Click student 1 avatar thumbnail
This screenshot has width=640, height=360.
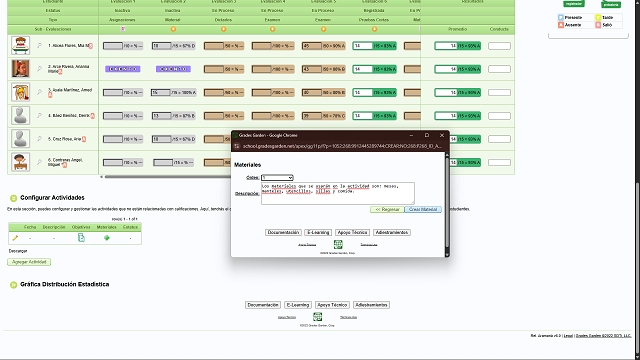tap(20, 45)
